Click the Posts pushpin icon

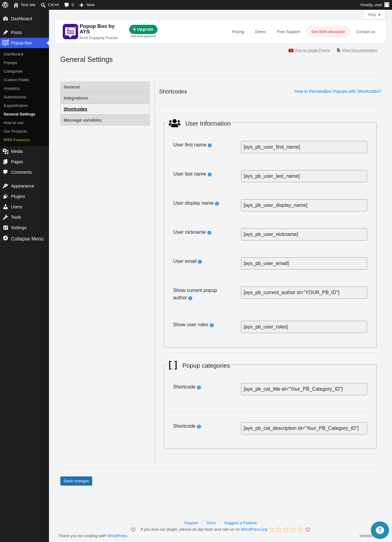tap(6, 32)
